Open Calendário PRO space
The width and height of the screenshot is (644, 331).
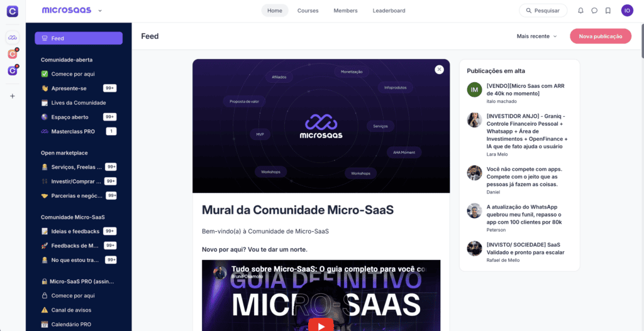coord(79,325)
